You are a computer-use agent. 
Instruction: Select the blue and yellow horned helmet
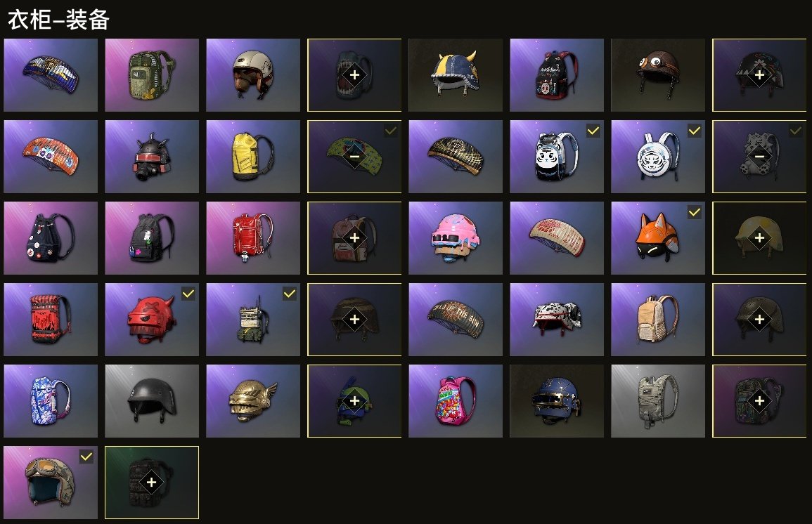click(x=455, y=75)
